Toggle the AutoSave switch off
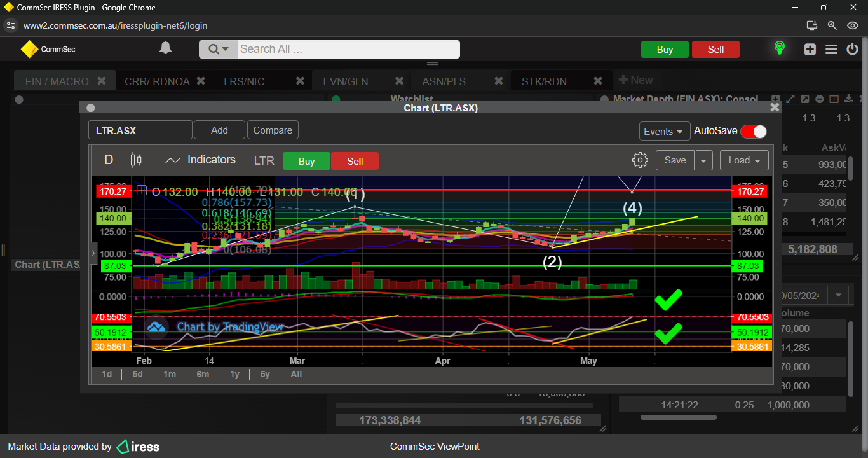Viewport: 868px width, 458px height. click(754, 131)
